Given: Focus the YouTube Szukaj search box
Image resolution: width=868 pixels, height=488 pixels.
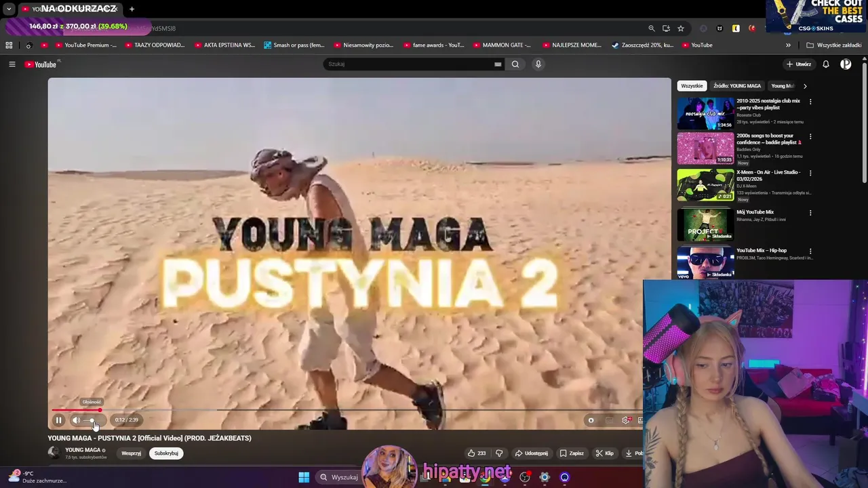Looking at the screenshot, I should pyautogui.click(x=410, y=64).
